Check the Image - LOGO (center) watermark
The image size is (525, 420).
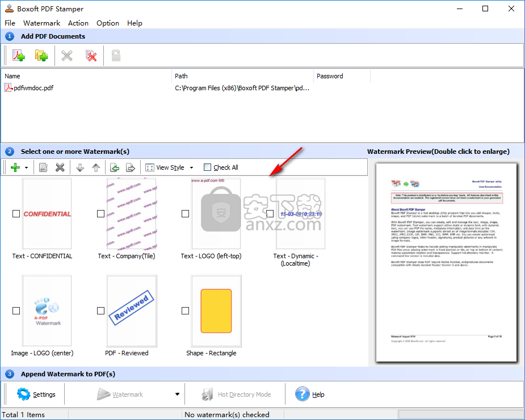[16, 311]
